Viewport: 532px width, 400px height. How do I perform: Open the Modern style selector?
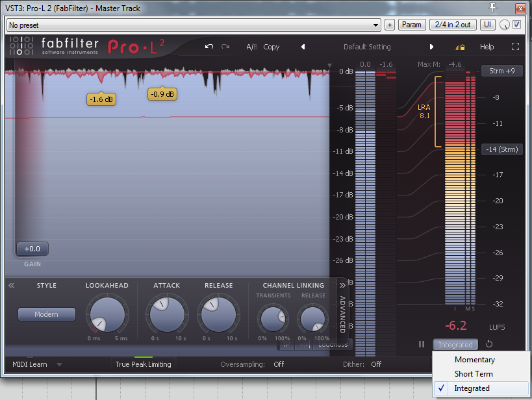pos(47,314)
